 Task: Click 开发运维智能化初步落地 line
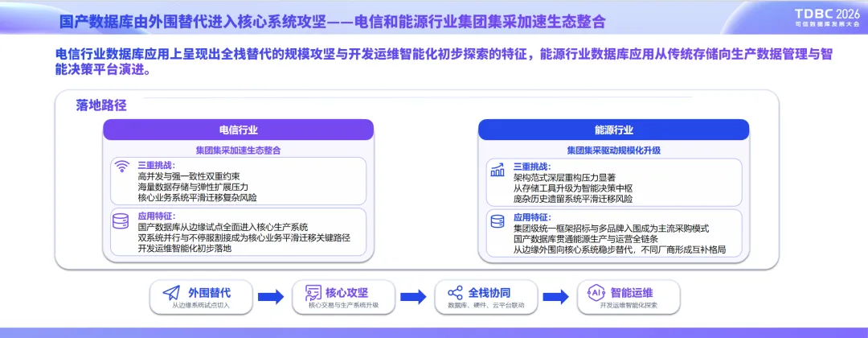(x=184, y=248)
